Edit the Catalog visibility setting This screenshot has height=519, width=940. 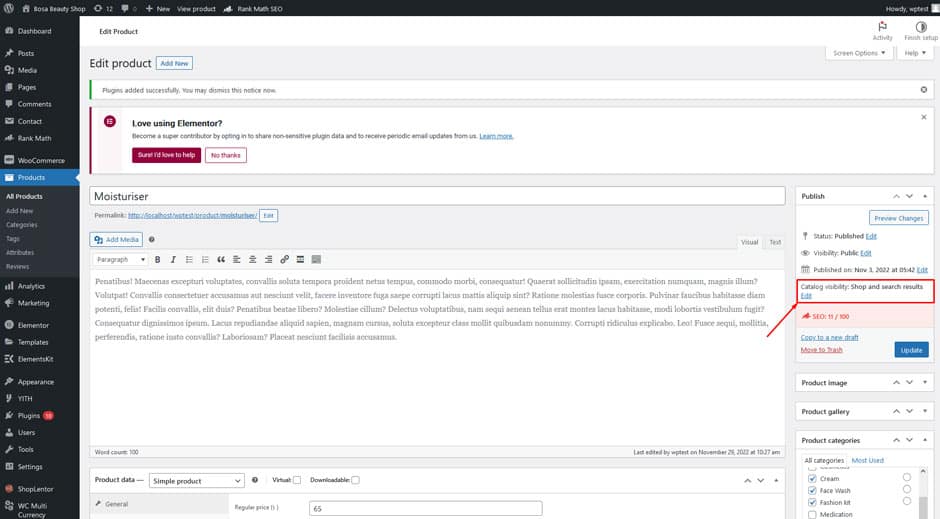pyautogui.click(x=806, y=296)
